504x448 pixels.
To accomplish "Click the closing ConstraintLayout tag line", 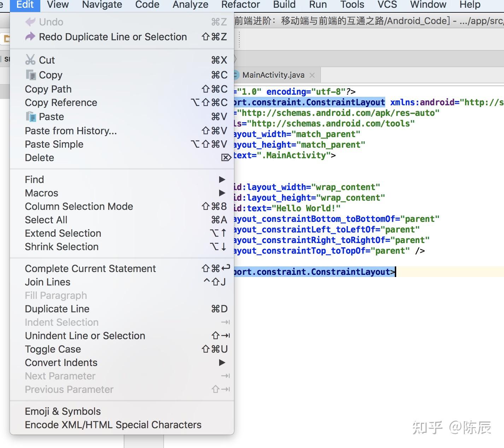I will (x=315, y=272).
